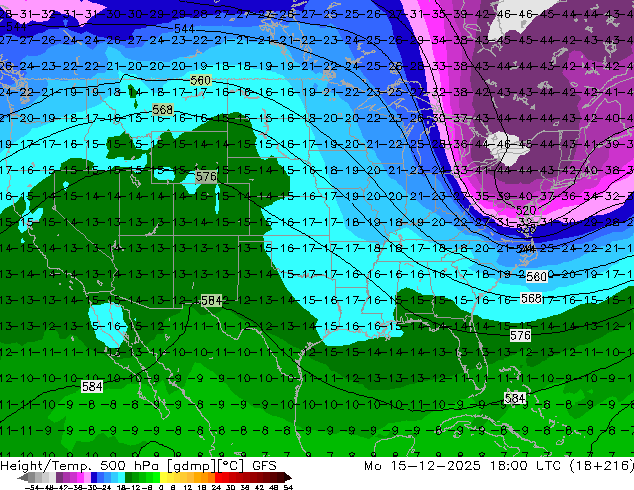
Task: Click the '54' legend scale value
Action: click(x=288, y=487)
